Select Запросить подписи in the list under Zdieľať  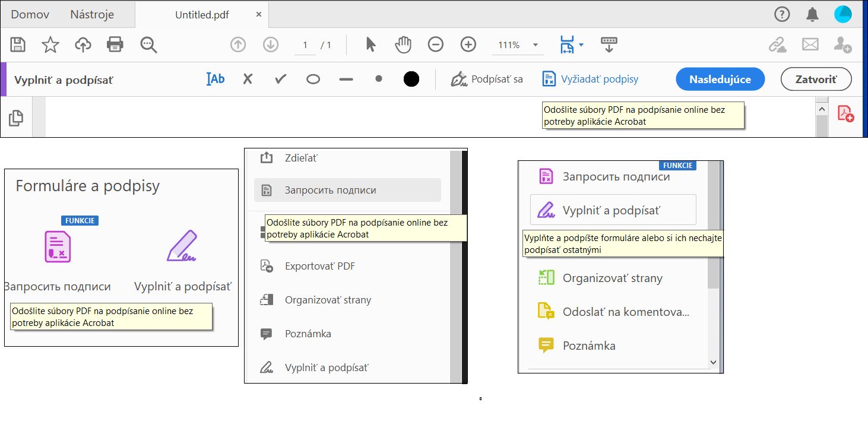347,190
